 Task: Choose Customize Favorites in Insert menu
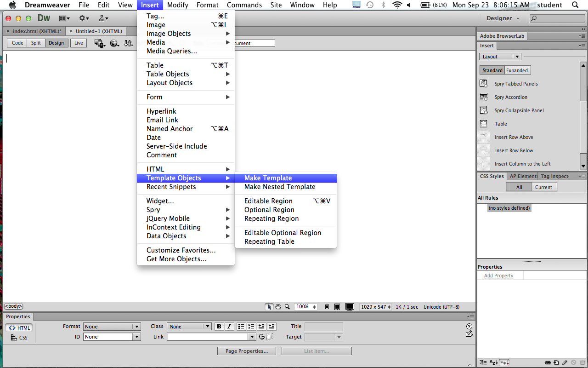click(x=186, y=250)
